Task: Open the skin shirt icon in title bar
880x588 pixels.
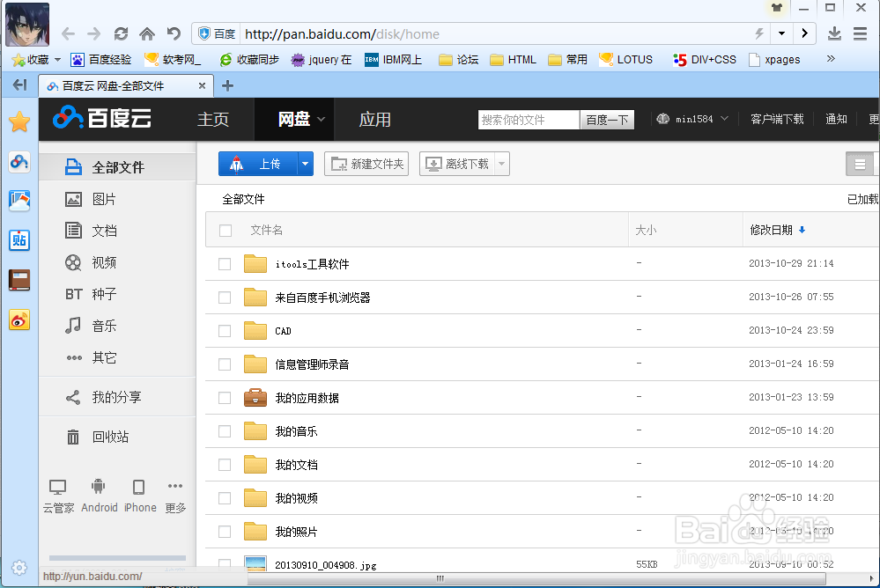Action: tap(777, 8)
